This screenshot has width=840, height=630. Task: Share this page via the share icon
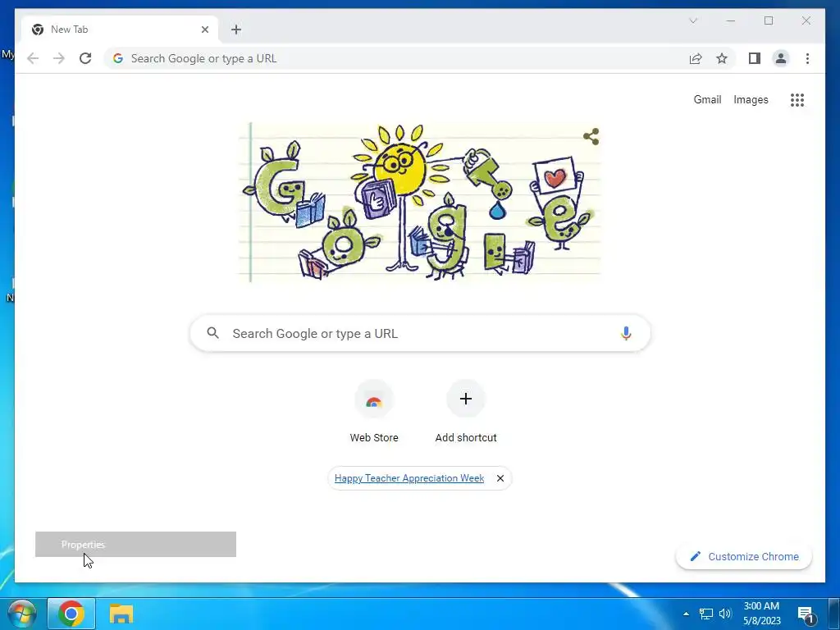696,58
